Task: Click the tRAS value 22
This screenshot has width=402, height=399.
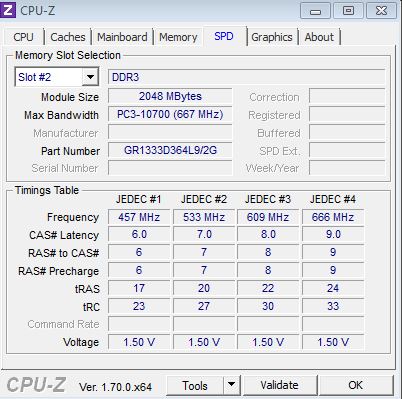Action: pos(268,288)
